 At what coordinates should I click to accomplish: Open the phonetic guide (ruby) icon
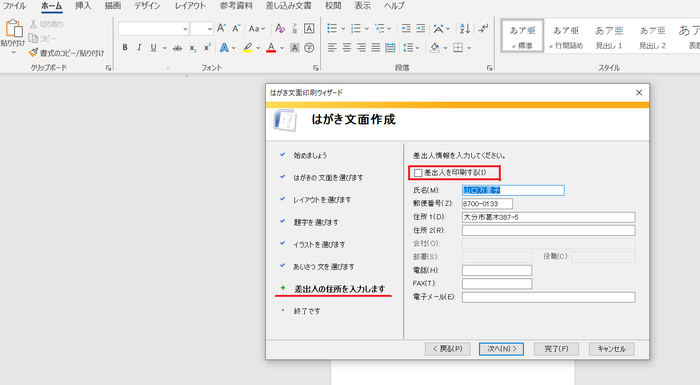[x=295, y=29]
